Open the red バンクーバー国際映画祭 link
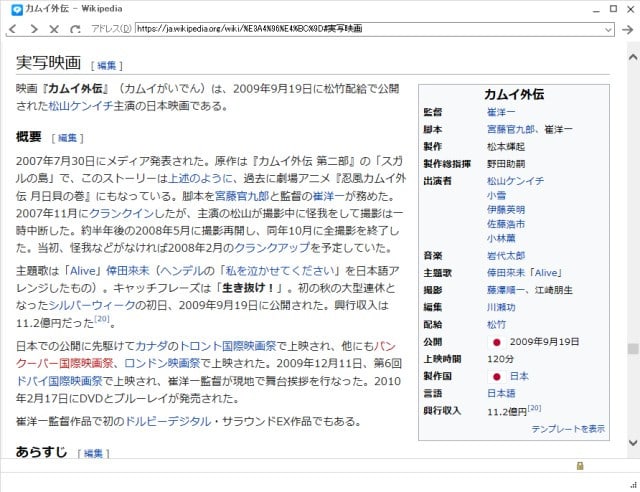 65,363
